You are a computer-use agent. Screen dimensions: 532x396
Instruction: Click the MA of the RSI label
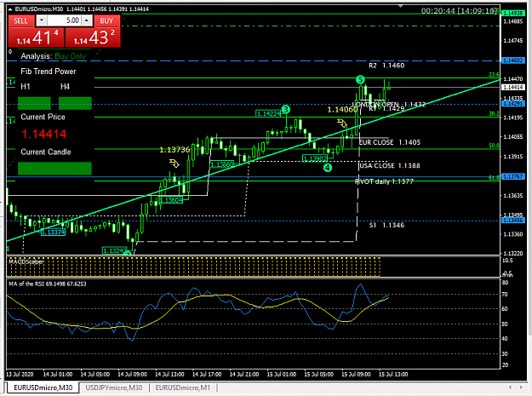[47, 284]
